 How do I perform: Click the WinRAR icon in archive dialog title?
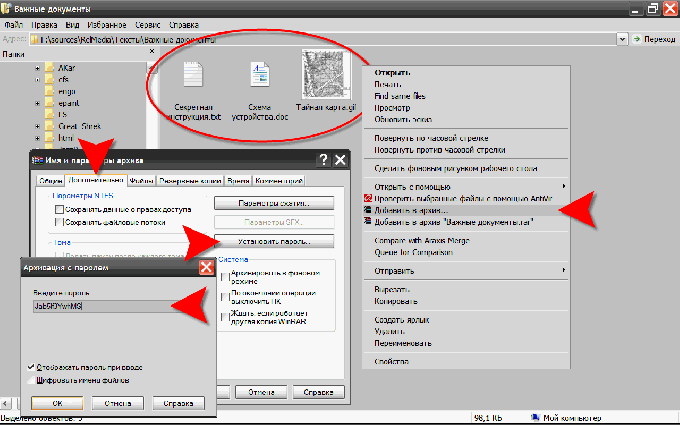point(38,160)
